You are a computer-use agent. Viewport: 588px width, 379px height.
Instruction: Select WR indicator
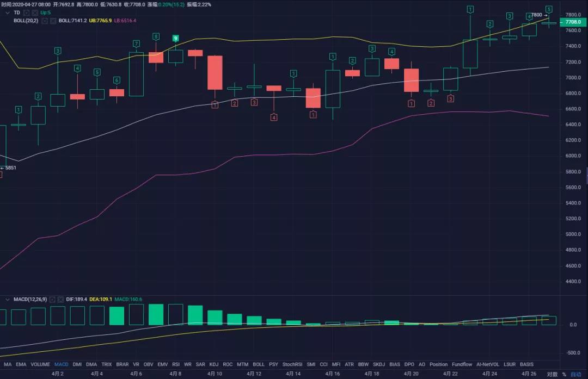pos(188,364)
